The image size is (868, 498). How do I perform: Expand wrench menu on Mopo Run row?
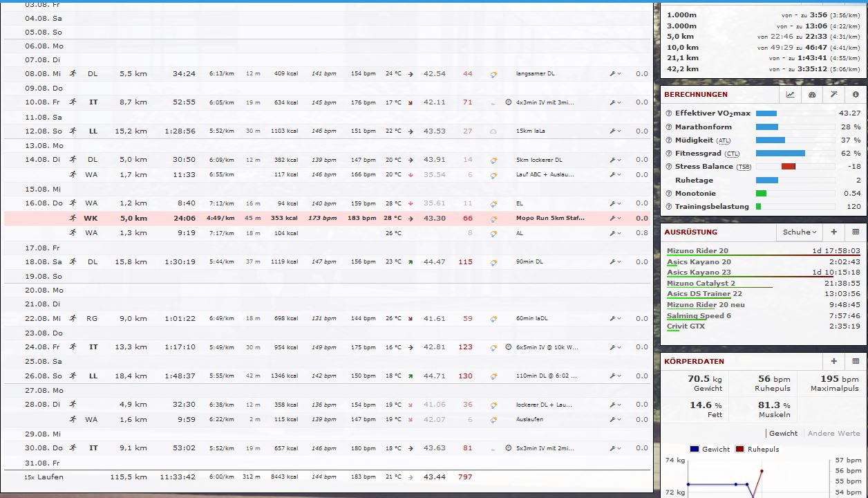coord(614,219)
